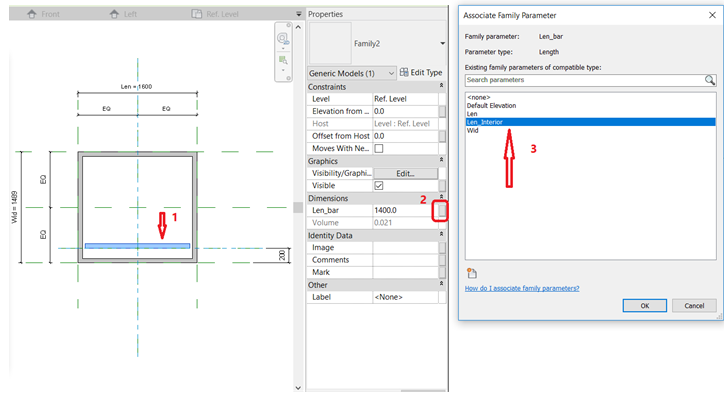Viewport: 728px width, 393px height.
Task: Click associate parameter button for Comments
Action: (442, 260)
